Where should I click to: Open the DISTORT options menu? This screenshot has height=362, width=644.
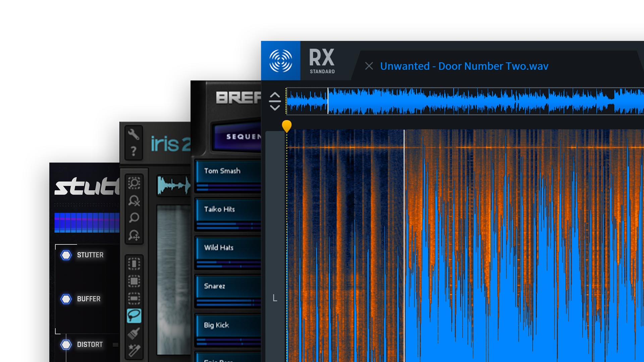[x=115, y=344]
